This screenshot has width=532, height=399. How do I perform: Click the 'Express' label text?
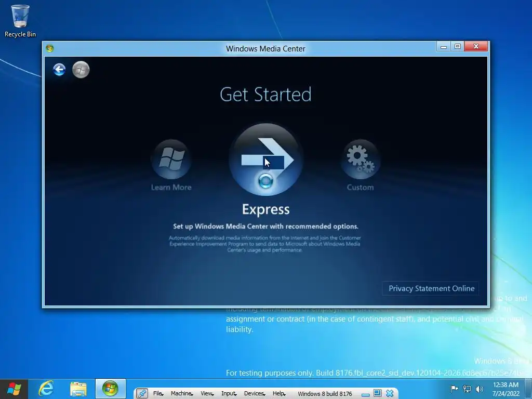(265, 209)
